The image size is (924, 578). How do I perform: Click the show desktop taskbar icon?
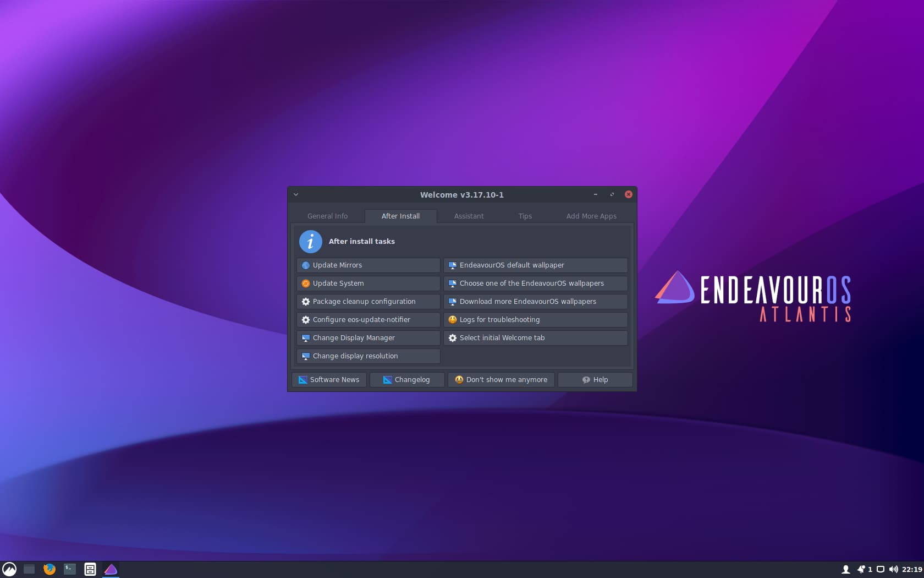point(29,569)
